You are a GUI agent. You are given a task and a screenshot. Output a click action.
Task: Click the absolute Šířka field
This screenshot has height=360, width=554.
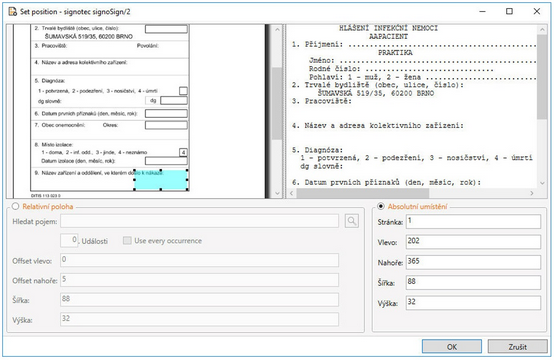[x=473, y=282]
